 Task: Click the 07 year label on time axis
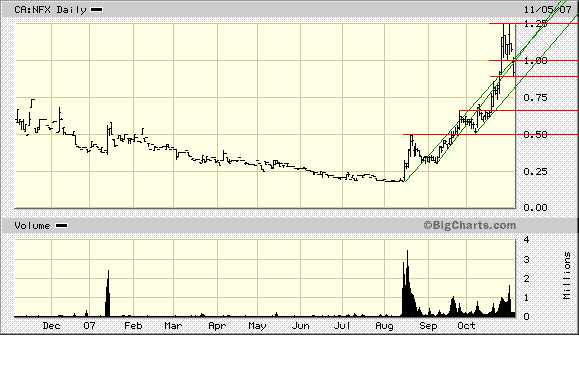click(89, 326)
